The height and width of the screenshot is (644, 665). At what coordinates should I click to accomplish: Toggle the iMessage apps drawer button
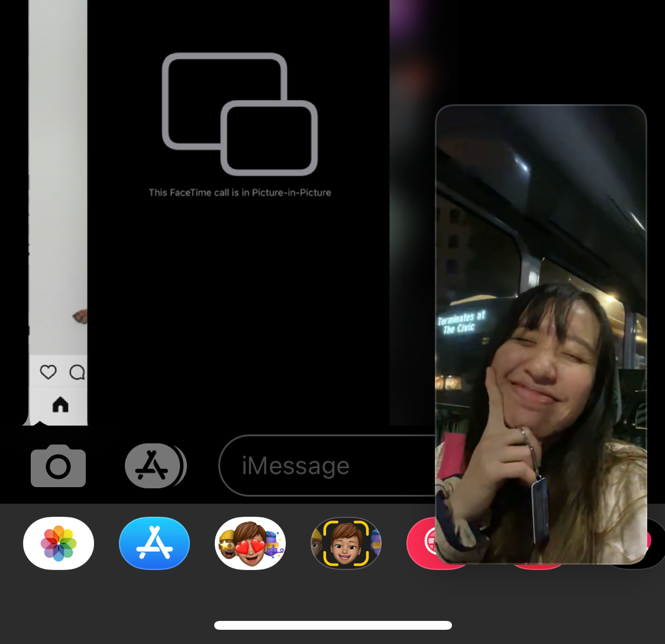pyautogui.click(x=154, y=466)
